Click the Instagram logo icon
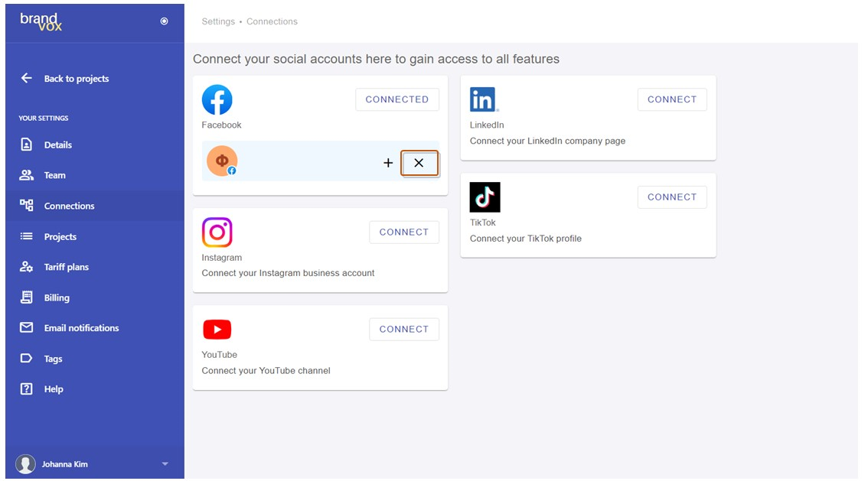 tap(217, 232)
